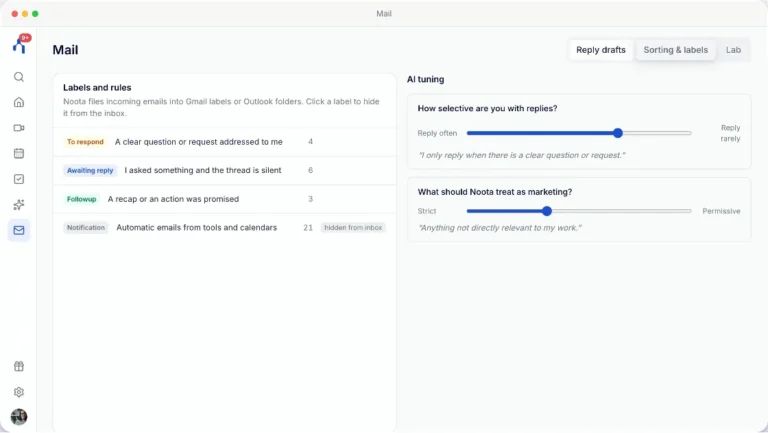This screenshot has width=768, height=433.
Task: Select 'I asked something and the thread is silent'
Action: [203, 170]
